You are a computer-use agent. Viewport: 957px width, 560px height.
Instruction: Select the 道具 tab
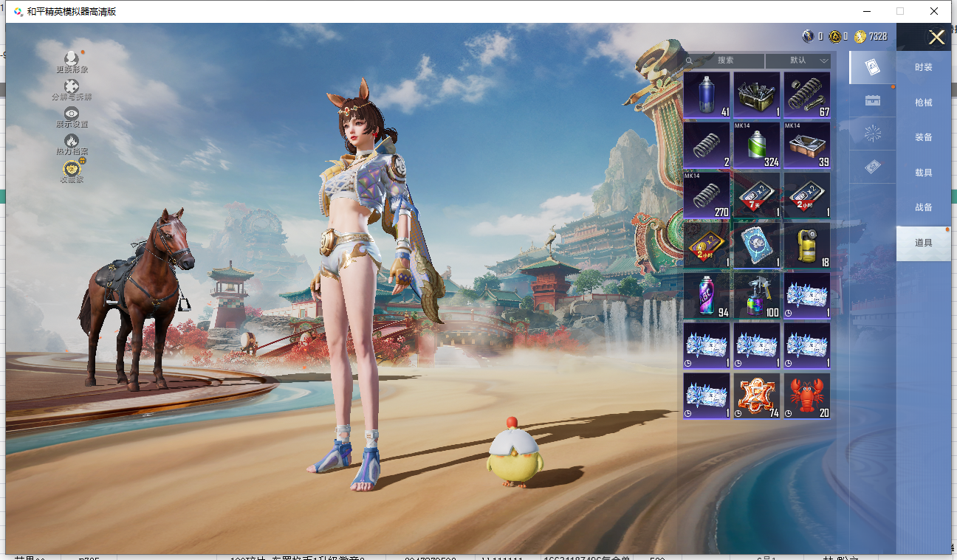pos(924,243)
